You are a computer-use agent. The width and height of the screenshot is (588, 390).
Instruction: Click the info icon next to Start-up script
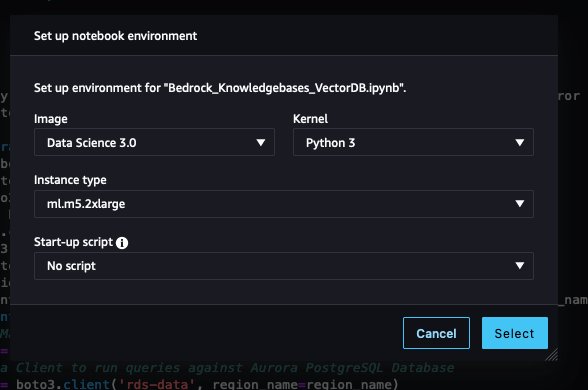point(122,243)
